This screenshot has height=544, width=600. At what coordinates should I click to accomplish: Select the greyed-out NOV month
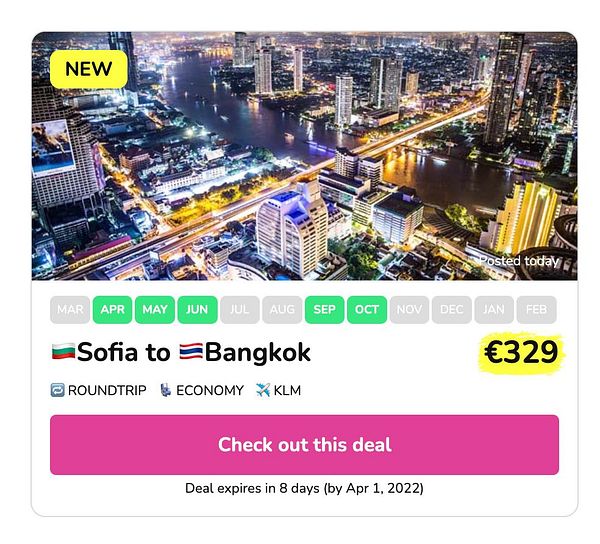click(x=409, y=309)
